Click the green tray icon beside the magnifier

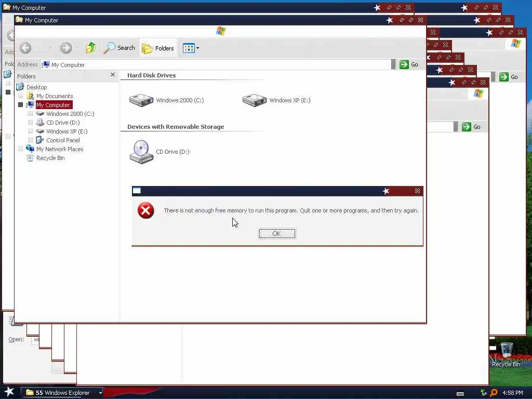484,393
